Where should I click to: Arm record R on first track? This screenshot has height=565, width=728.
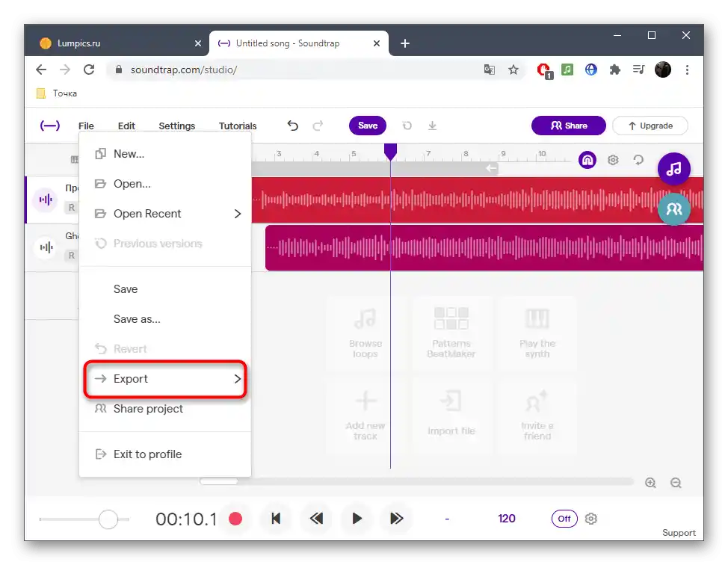pyautogui.click(x=72, y=208)
